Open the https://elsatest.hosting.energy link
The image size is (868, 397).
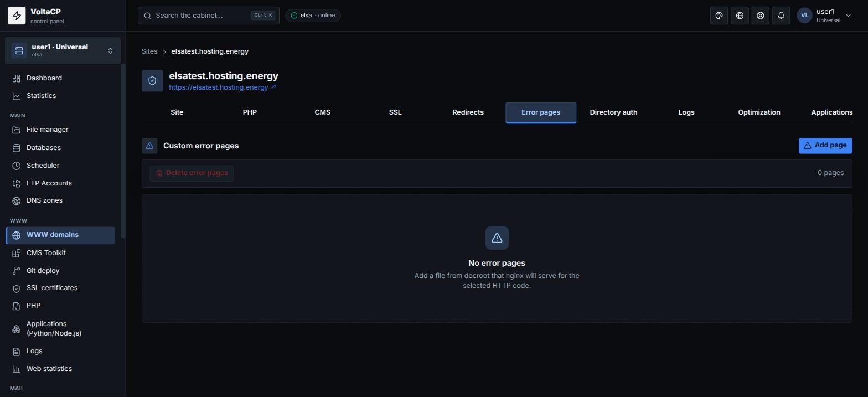(x=223, y=87)
